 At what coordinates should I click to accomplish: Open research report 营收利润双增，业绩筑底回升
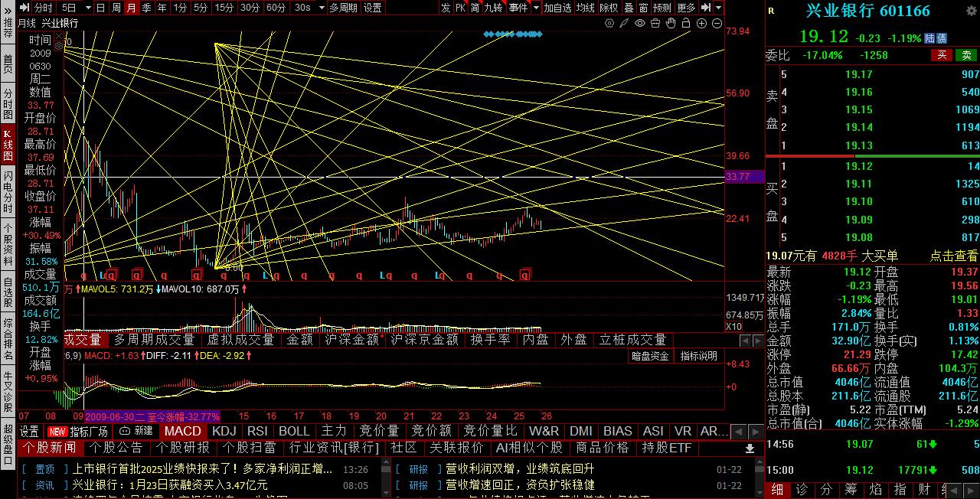520,468
